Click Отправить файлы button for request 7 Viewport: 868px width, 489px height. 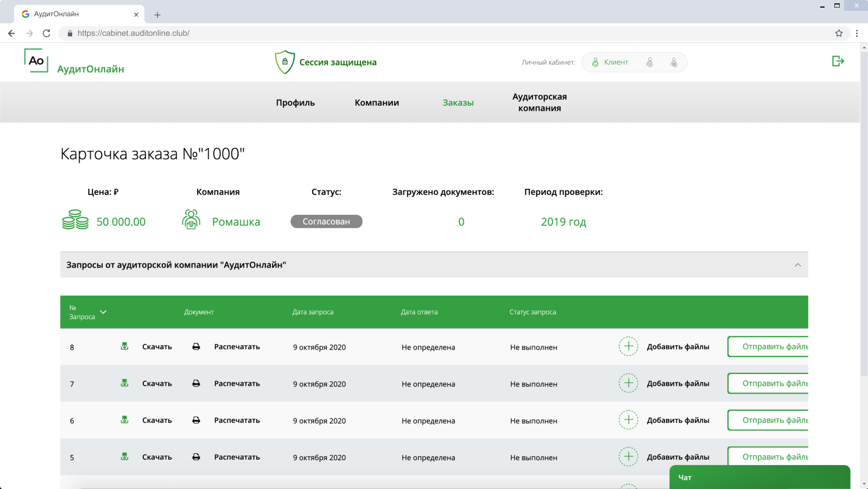coord(768,383)
